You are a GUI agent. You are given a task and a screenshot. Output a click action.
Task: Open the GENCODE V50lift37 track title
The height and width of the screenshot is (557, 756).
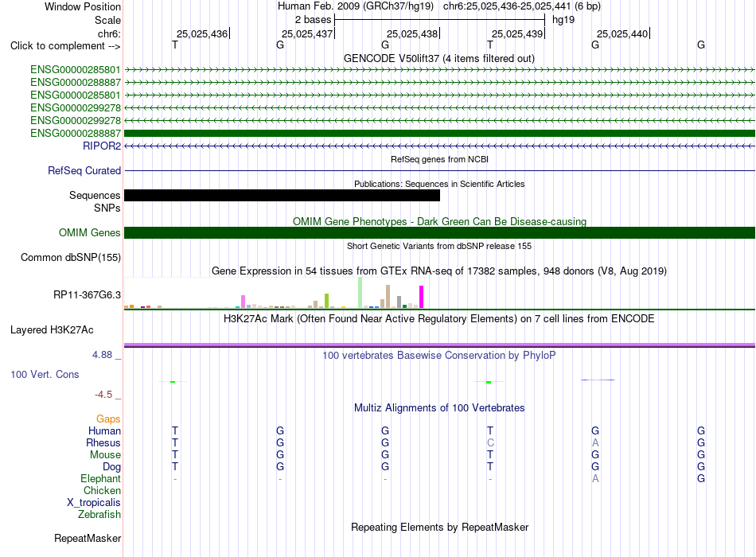(438, 58)
